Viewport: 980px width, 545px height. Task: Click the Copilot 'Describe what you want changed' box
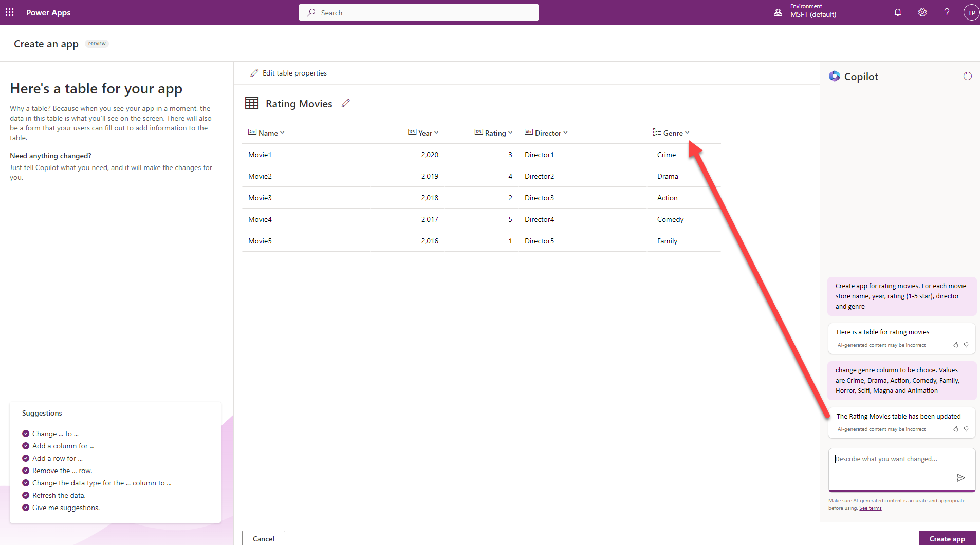pos(893,459)
